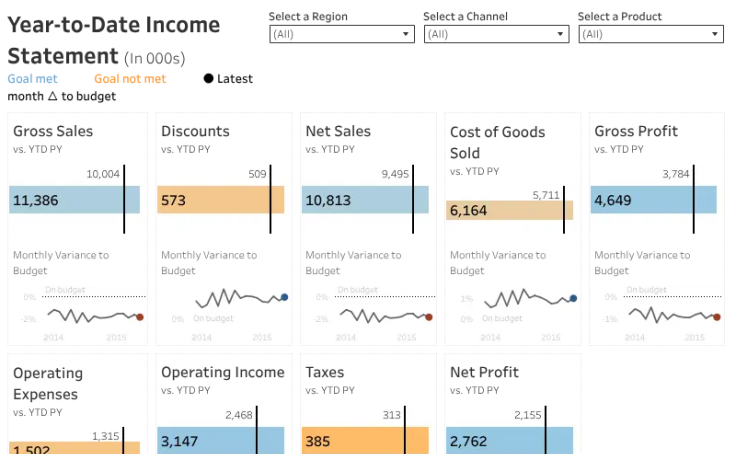Click the Gross Profit 4,649 bar
This screenshot has height=454, width=736.
point(653,200)
